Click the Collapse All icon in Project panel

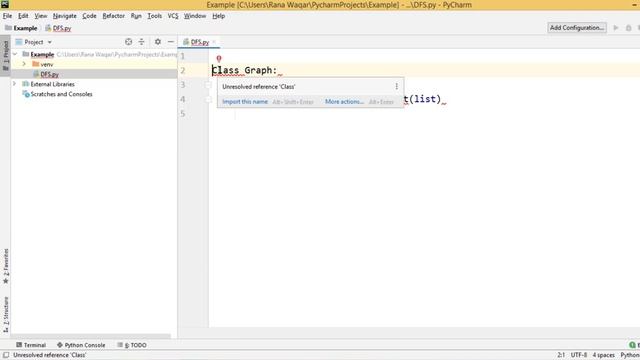(141, 42)
